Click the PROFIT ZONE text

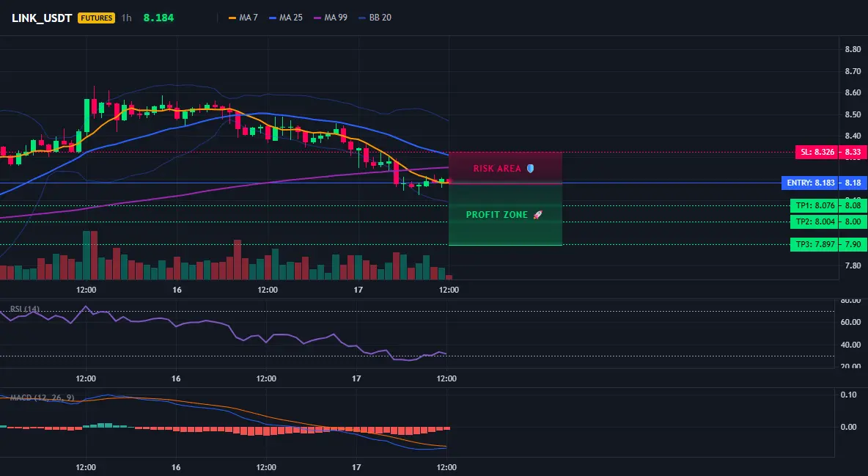click(496, 215)
